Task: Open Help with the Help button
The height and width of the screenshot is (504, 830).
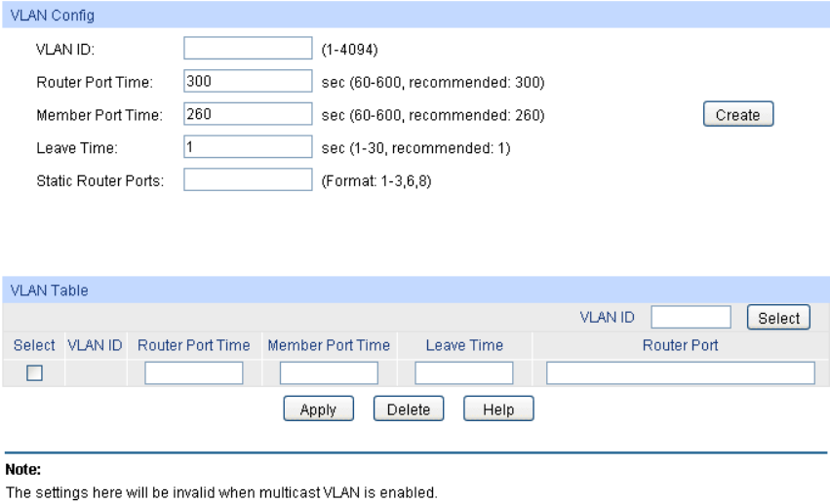Action: [498, 408]
